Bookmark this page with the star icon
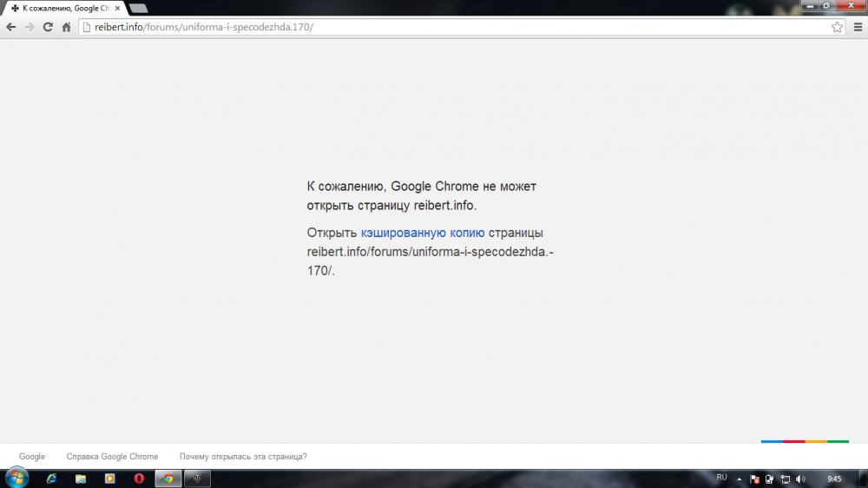 coord(837,27)
